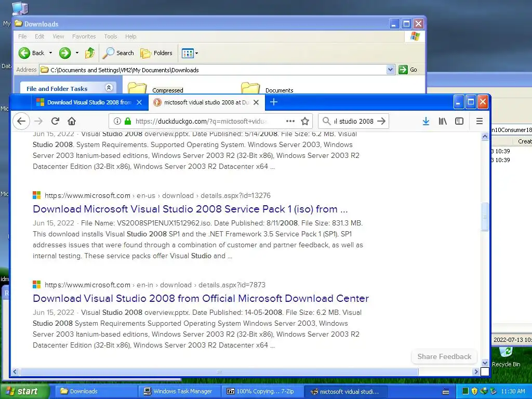Bookmark this page with the star
532x399 pixels.
point(305,121)
